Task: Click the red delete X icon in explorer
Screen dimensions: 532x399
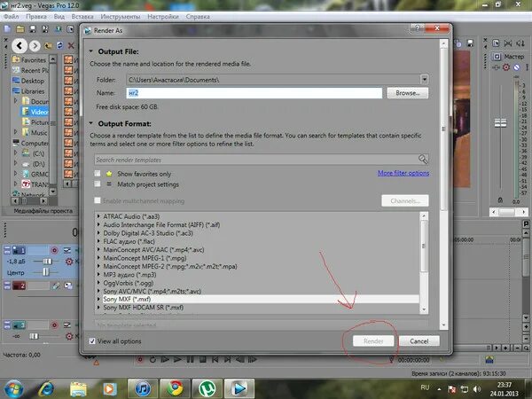Action: click(x=71, y=45)
